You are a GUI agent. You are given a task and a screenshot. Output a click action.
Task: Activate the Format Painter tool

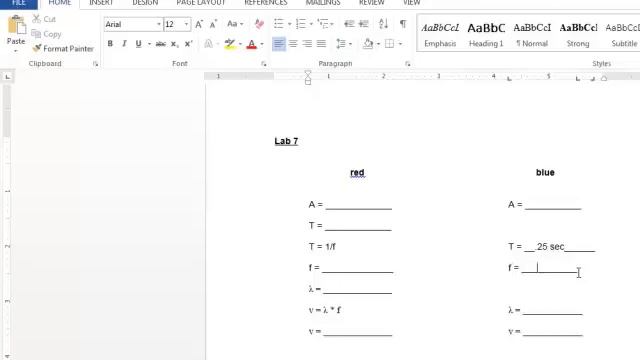63,49
